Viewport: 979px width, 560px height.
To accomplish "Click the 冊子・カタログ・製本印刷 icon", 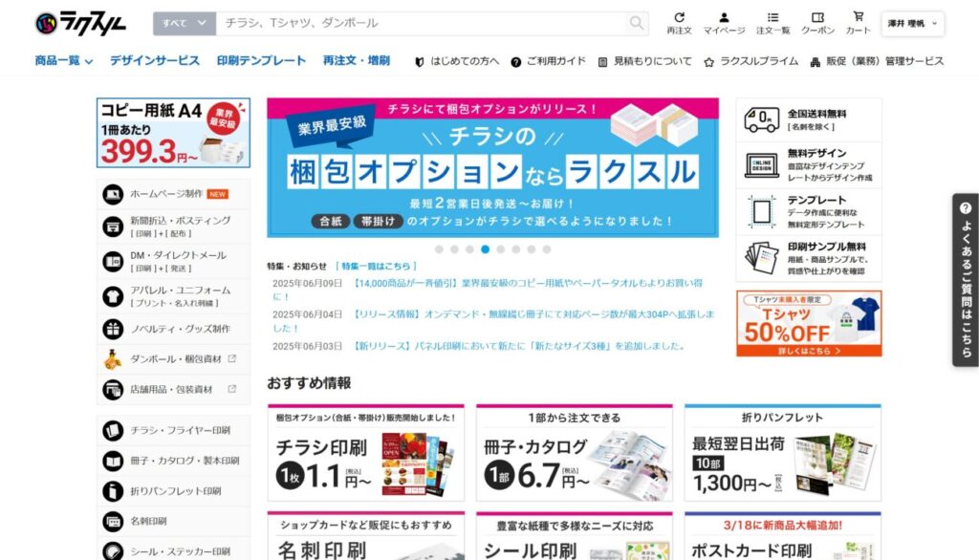I will tap(113, 461).
